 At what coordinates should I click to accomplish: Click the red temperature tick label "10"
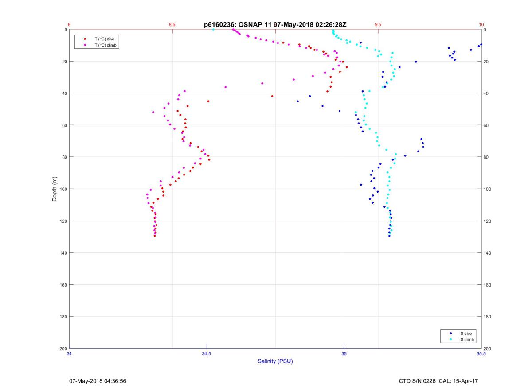point(481,25)
